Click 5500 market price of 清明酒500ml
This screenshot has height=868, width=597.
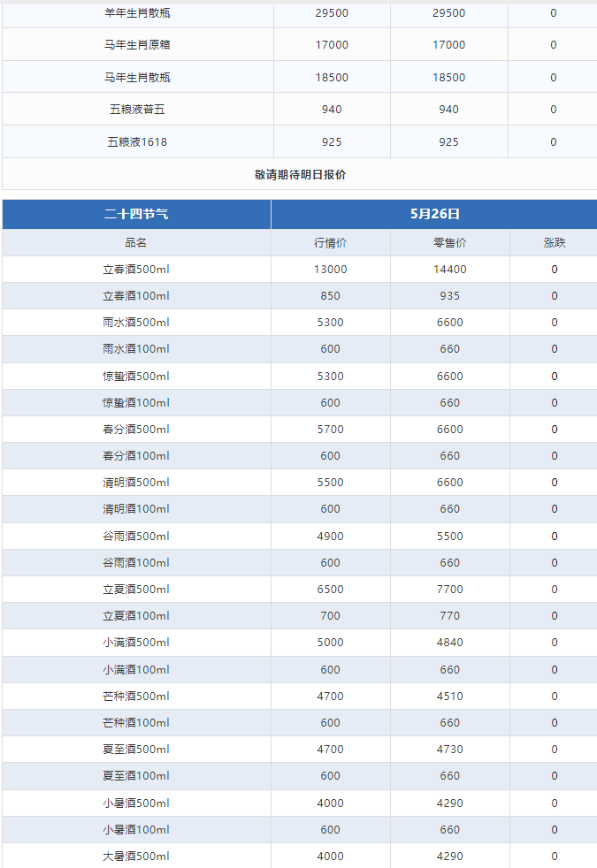tap(330, 482)
